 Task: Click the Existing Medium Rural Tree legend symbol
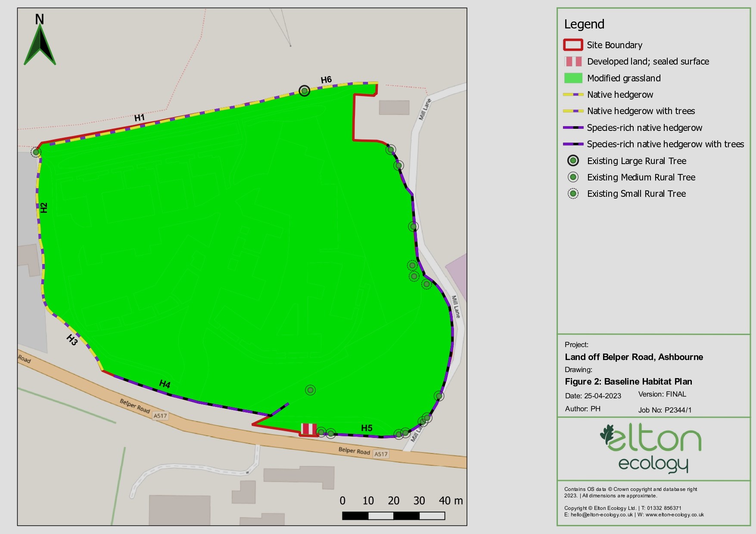coord(573,177)
